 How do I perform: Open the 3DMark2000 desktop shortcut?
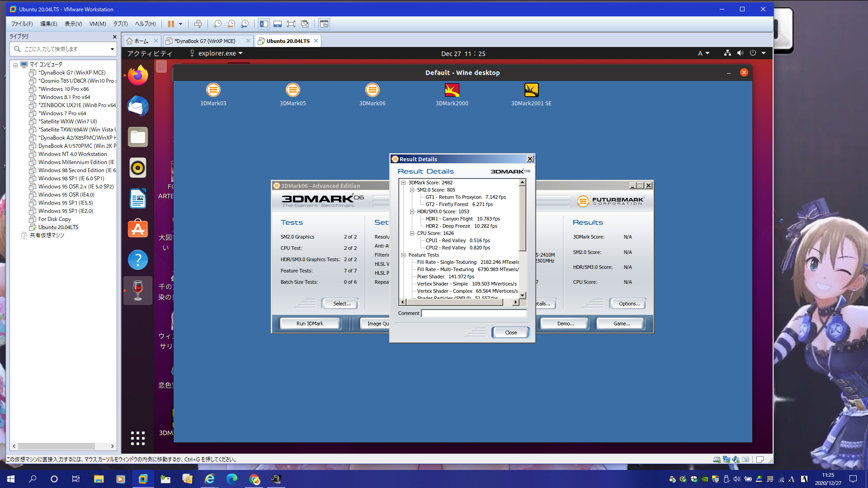(x=452, y=94)
